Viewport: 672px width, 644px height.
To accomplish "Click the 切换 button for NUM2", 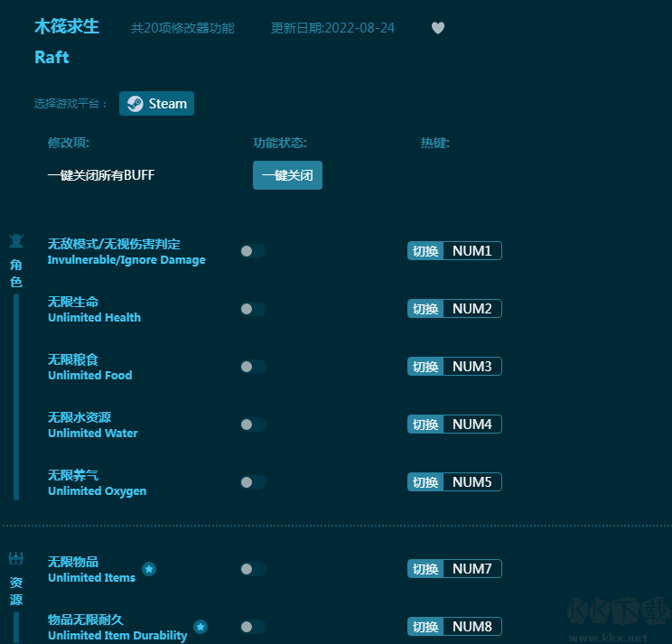I will click(x=425, y=309).
